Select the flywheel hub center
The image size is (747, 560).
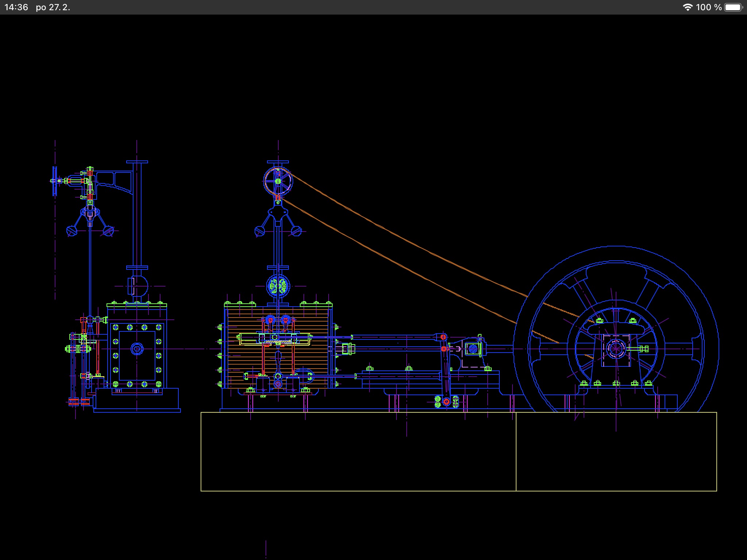tap(616, 349)
